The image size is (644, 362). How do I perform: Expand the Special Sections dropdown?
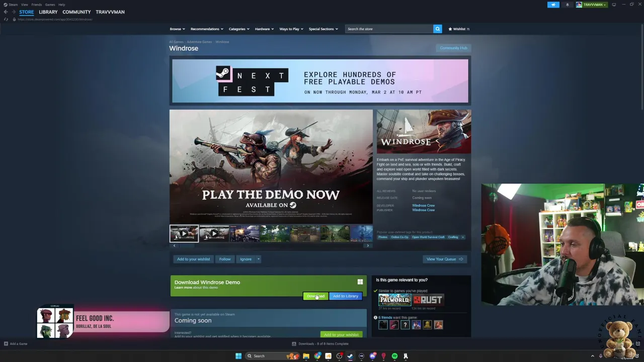[x=324, y=29]
